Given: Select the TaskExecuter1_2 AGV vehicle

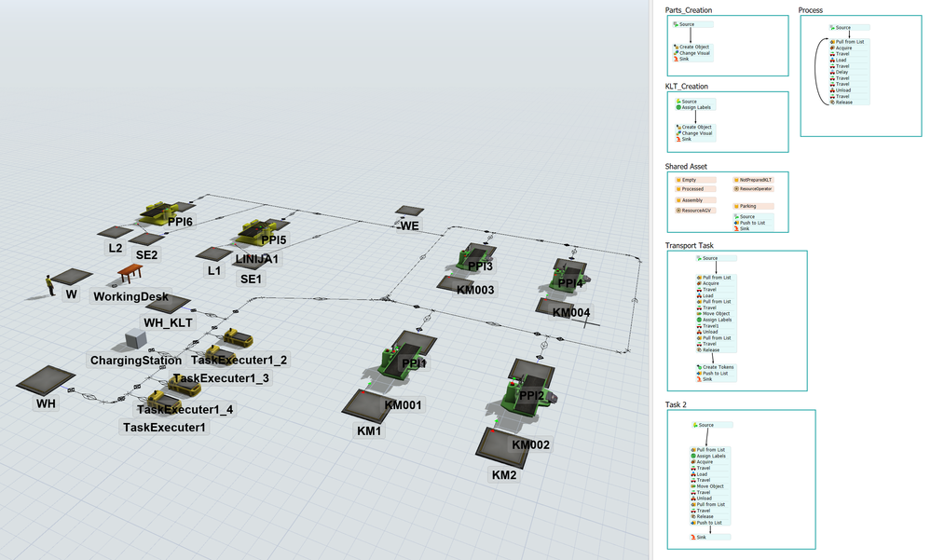Looking at the screenshot, I should pos(238,339).
